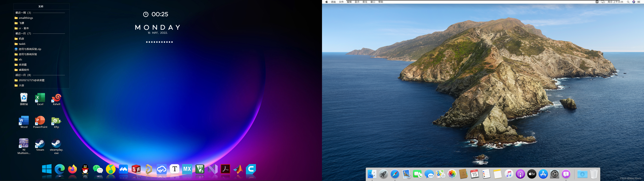The width and height of the screenshot is (644, 181).
Task: Open Notification Center list icon
Action: pos(639,2)
